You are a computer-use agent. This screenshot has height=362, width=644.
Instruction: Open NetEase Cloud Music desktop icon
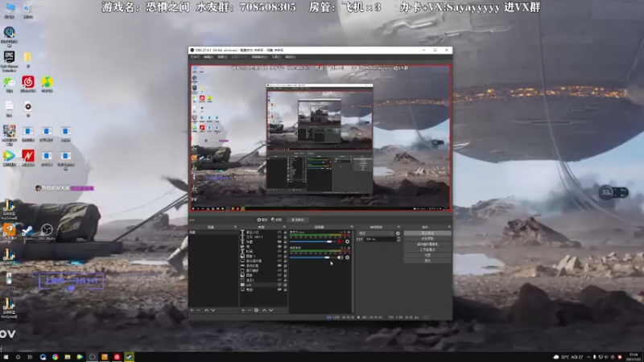pyautogui.click(x=28, y=84)
